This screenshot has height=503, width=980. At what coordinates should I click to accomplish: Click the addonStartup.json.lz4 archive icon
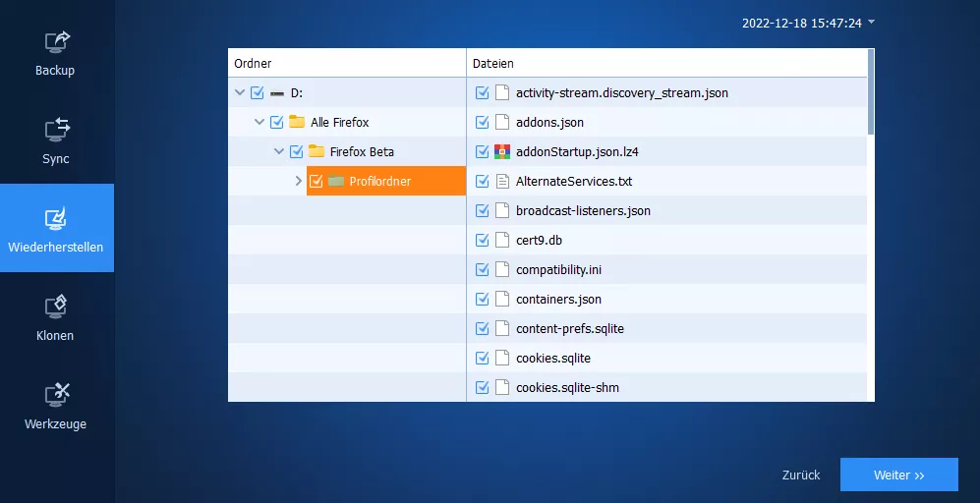502,152
